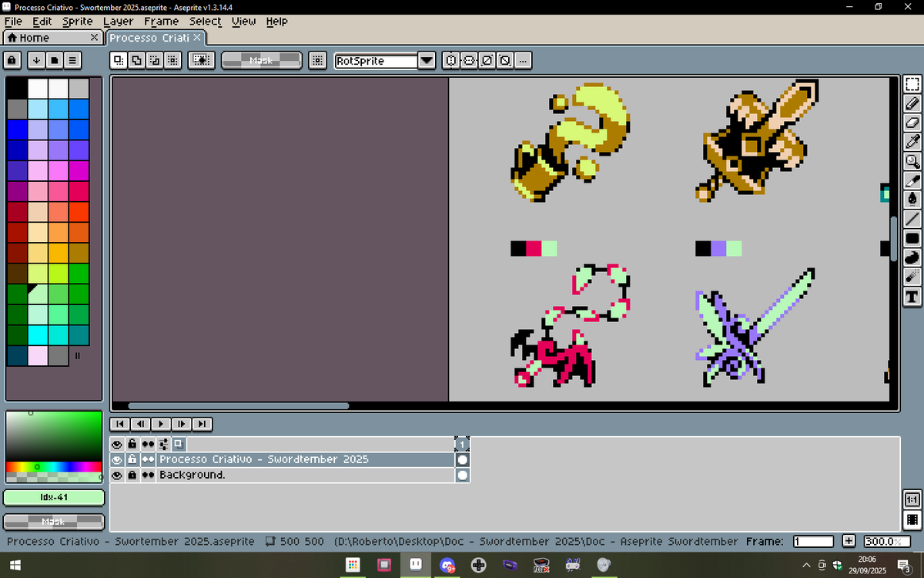Select the Zoom magnifier tool
924x578 pixels.
(x=912, y=161)
